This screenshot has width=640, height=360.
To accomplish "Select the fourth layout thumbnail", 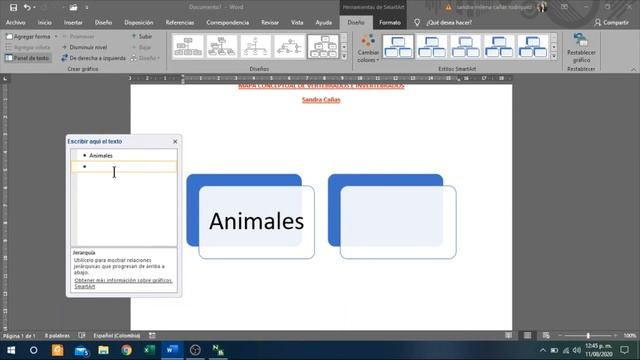I will tap(289, 47).
